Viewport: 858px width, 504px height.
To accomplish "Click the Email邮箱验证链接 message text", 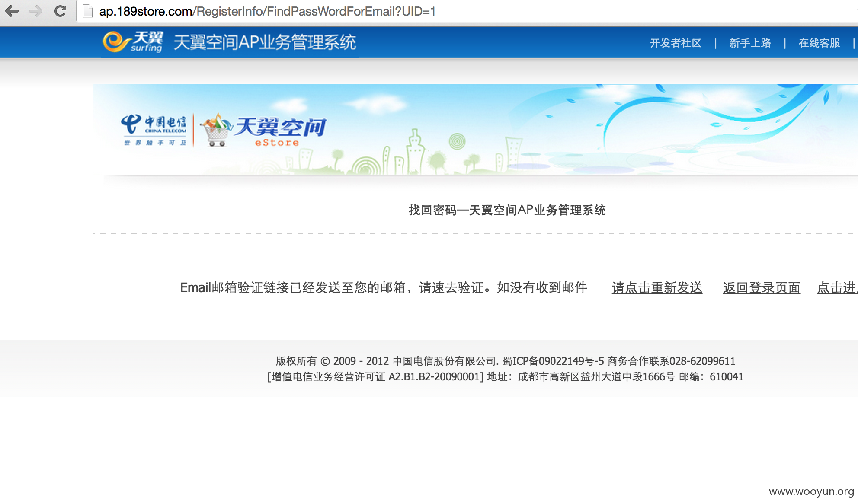I will pos(384,287).
